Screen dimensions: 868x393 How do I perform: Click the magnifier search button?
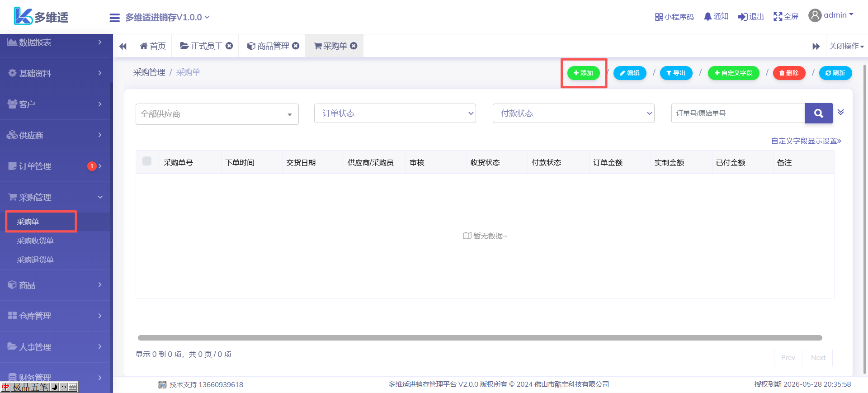(818, 114)
